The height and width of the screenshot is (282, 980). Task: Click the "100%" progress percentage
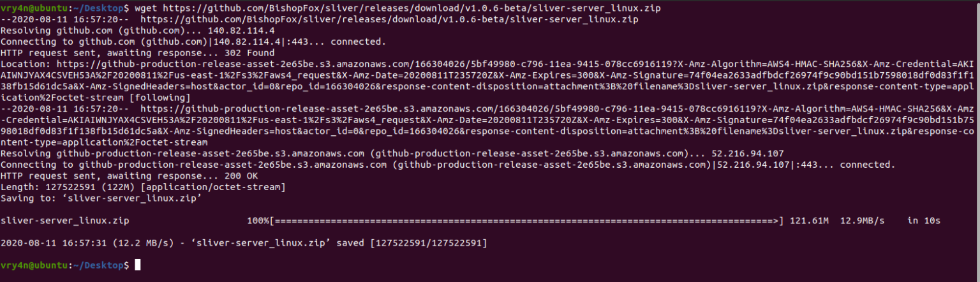pyautogui.click(x=258, y=221)
